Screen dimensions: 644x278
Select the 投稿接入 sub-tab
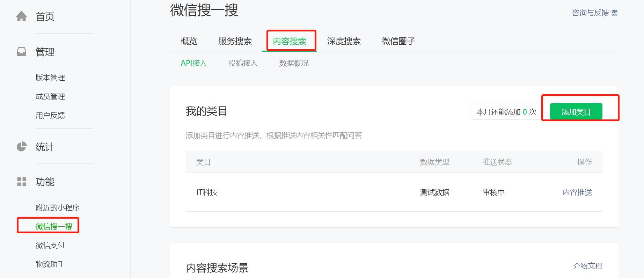click(x=243, y=63)
